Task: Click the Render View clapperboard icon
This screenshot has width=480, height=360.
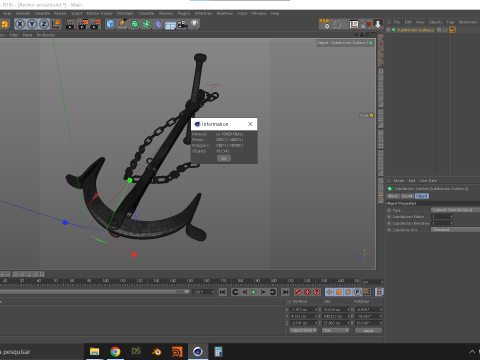Action: pos(70,24)
